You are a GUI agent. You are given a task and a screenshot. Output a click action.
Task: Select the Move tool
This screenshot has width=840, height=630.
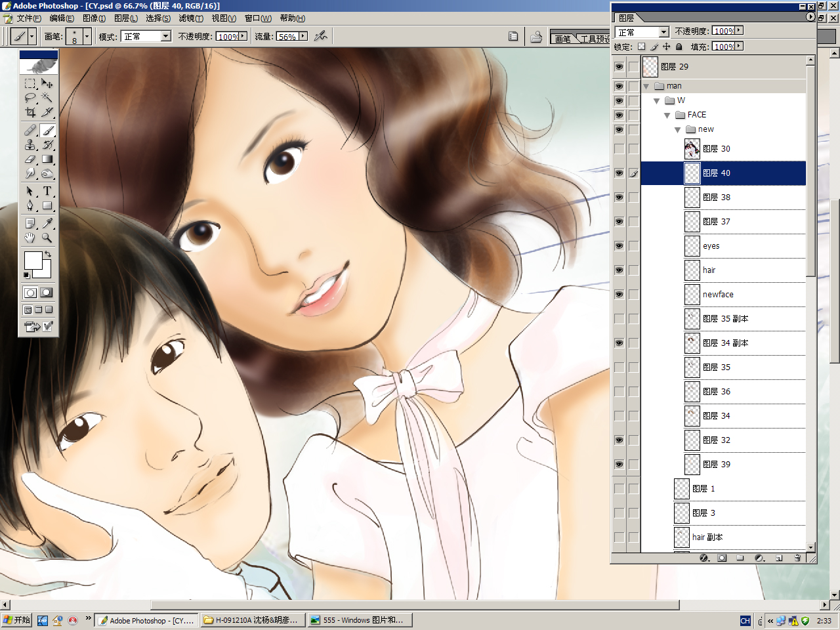coord(47,84)
